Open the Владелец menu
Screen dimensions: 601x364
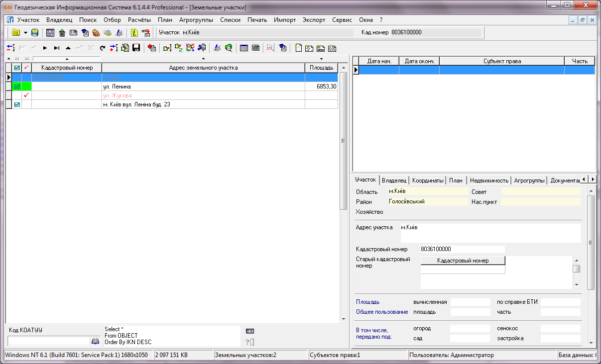59,20
